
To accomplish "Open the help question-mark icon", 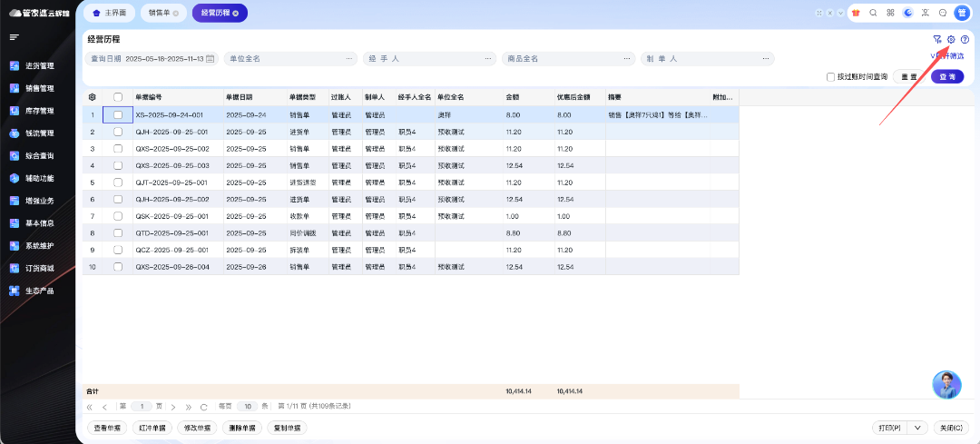I will (965, 40).
